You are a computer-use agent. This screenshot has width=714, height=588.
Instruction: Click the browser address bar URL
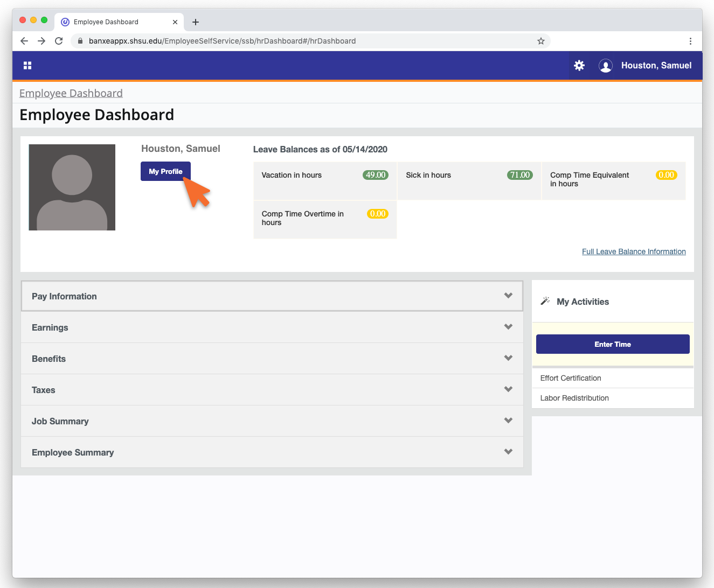222,41
